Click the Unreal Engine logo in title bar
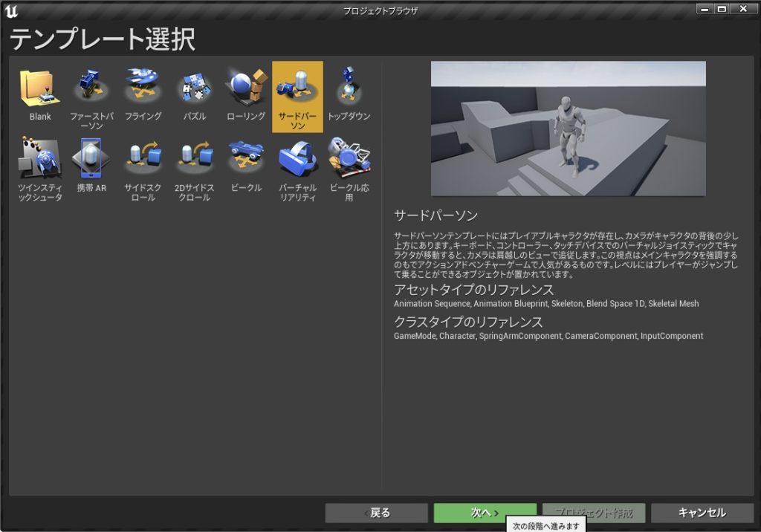The width and height of the screenshot is (761, 532). [10, 10]
